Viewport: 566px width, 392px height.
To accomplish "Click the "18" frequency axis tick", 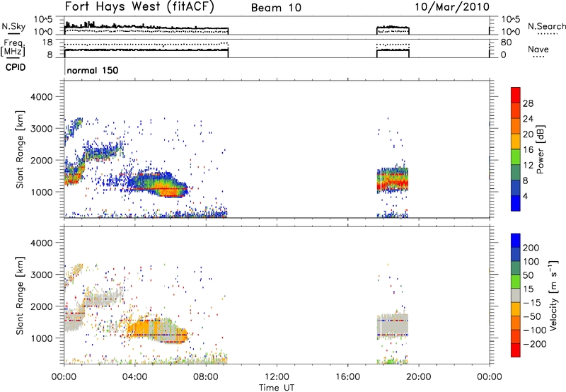I will point(47,42).
